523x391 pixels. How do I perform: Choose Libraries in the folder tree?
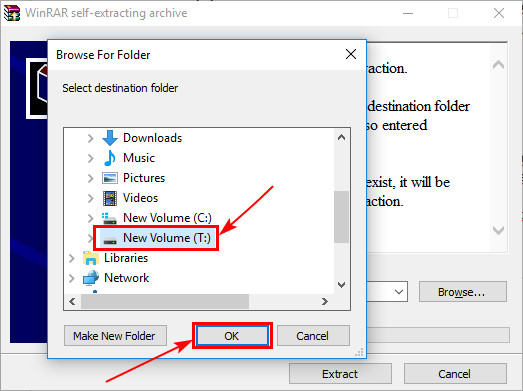click(x=126, y=258)
